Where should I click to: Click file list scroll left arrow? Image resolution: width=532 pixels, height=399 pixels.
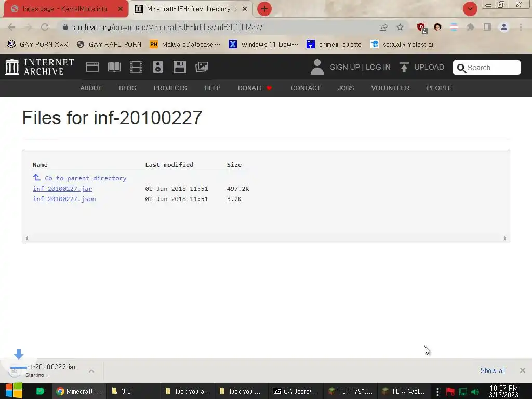point(26,238)
